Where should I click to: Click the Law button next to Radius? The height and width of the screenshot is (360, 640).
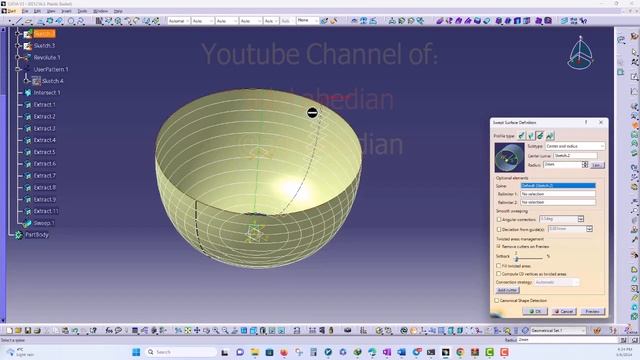[597, 165]
